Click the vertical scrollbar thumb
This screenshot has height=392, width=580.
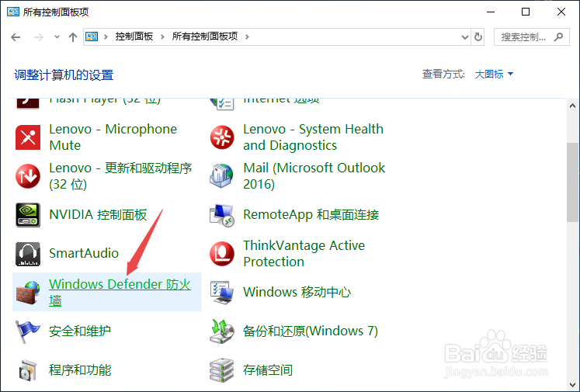pyautogui.click(x=572, y=182)
